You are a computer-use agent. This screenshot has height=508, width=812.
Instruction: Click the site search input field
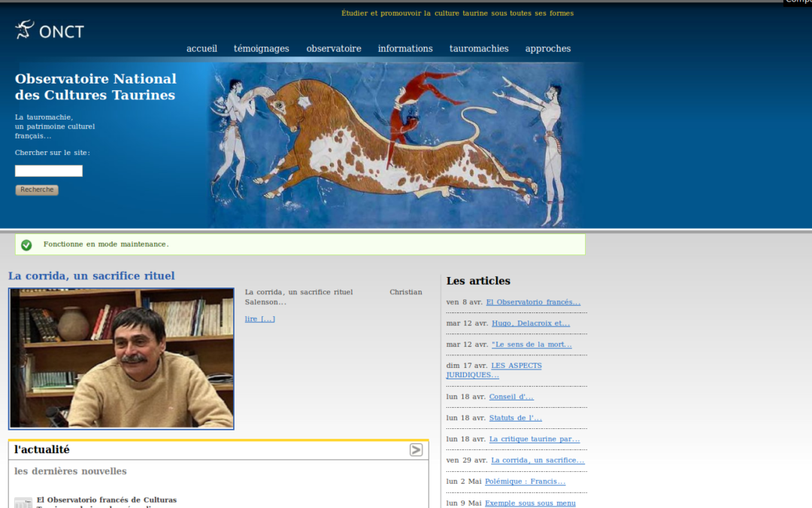click(x=49, y=171)
